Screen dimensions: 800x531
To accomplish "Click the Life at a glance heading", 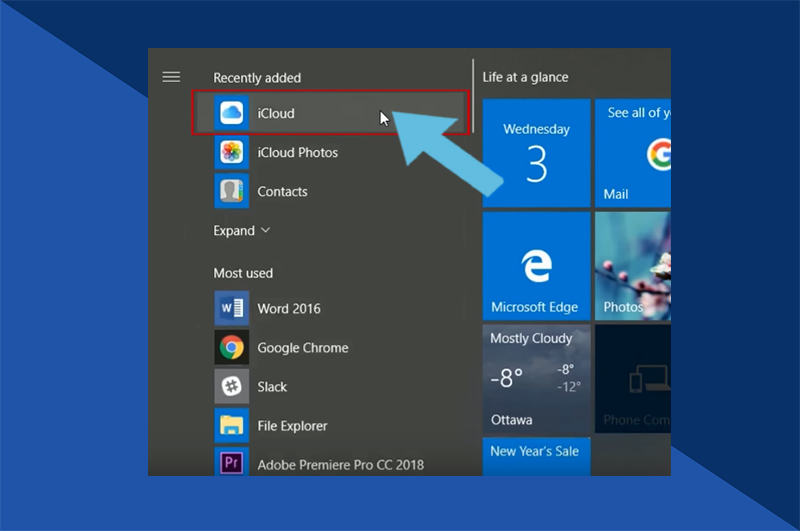I will (x=525, y=77).
